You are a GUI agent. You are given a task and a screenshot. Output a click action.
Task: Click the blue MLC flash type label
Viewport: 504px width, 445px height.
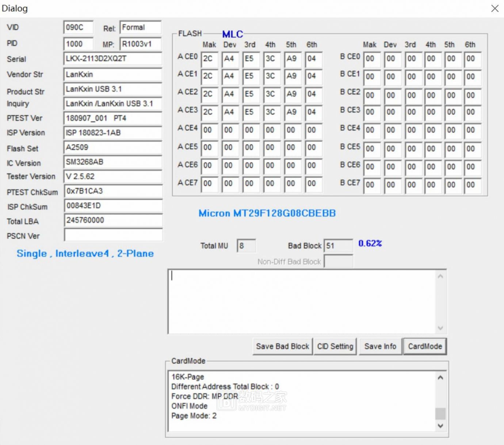click(x=233, y=34)
